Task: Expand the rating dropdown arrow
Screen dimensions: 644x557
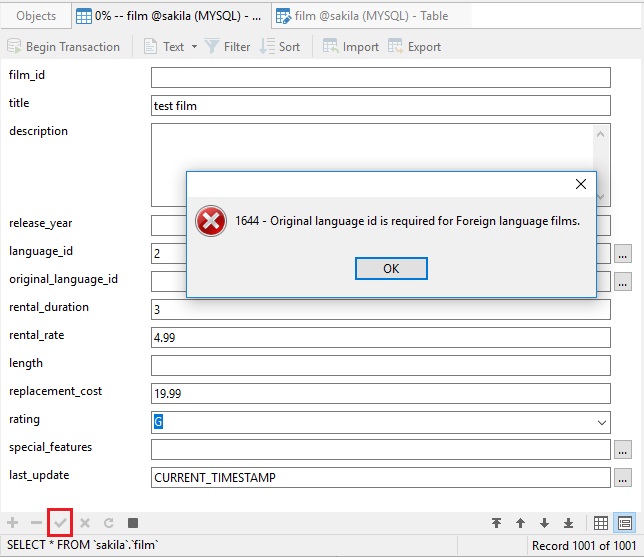Action: tap(602, 422)
